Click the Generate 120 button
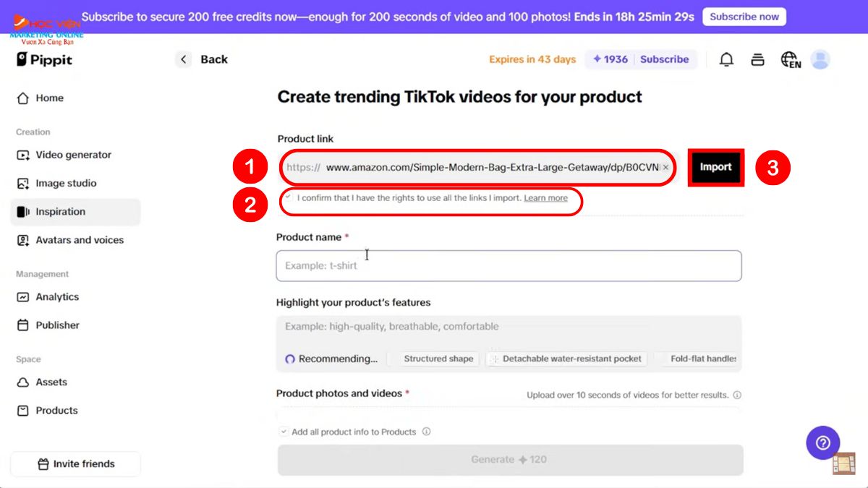The height and width of the screenshot is (488, 868). (510, 460)
